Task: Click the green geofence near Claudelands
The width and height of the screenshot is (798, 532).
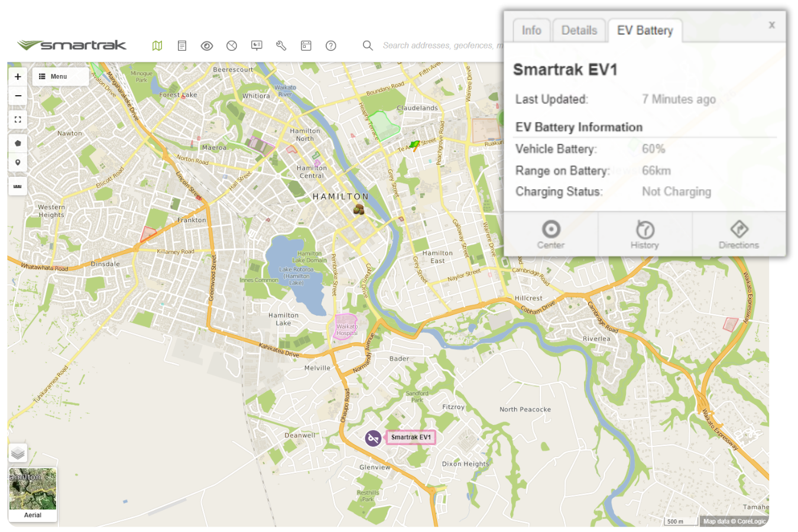Action: pos(385,125)
